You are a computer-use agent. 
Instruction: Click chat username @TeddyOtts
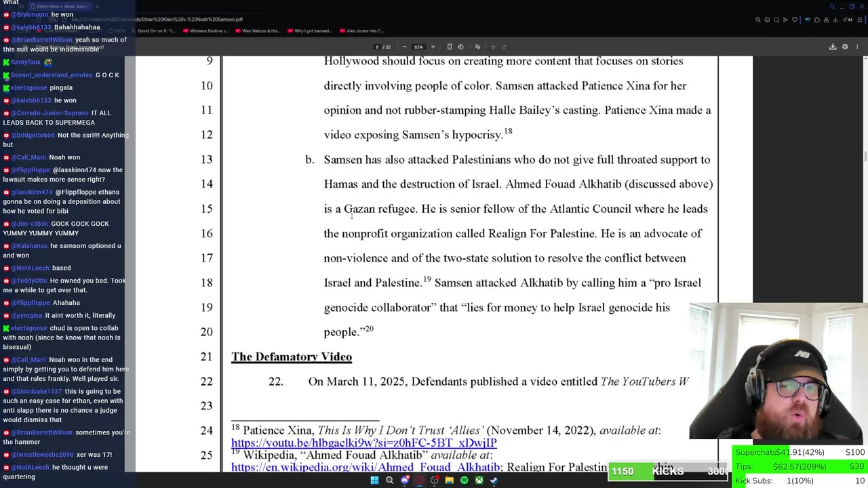click(29, 281)
